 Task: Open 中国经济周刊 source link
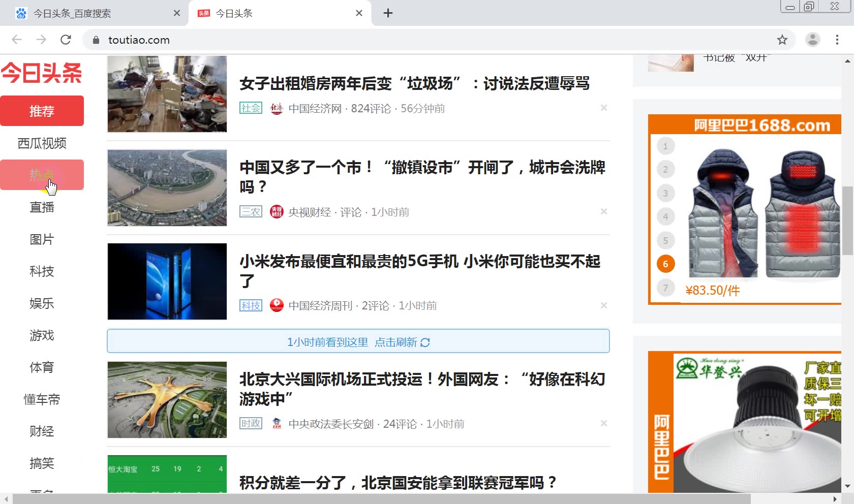pos(320,306)
